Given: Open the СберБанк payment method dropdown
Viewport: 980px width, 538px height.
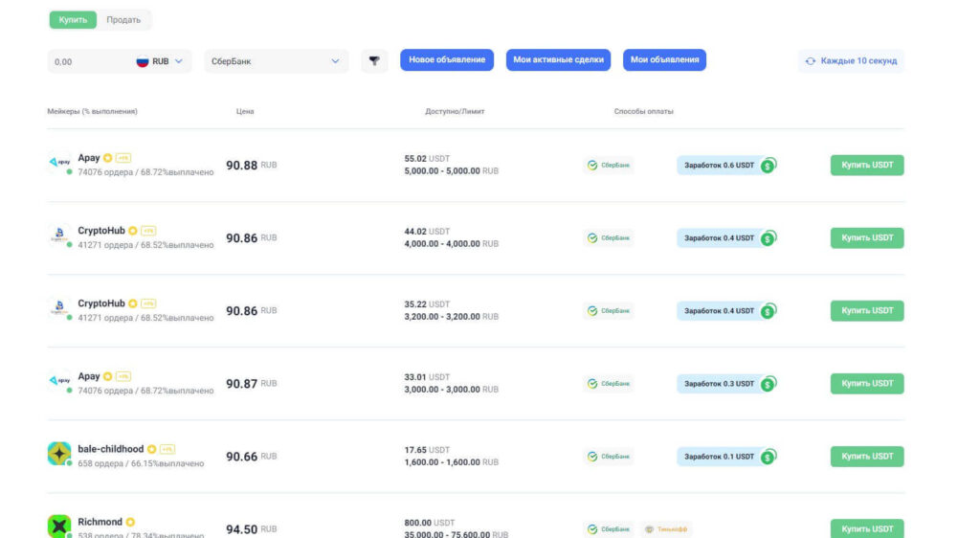Looking at the screenshot, I should [x=276, y=61].
